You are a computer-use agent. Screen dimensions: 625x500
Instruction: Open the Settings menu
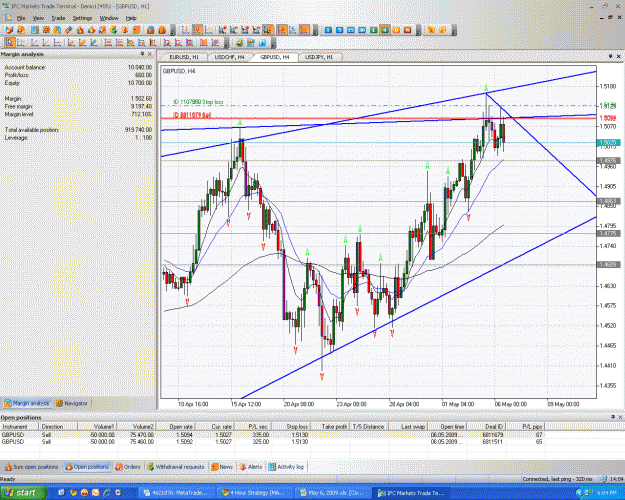pyautogui.click(x=82, y=18)
